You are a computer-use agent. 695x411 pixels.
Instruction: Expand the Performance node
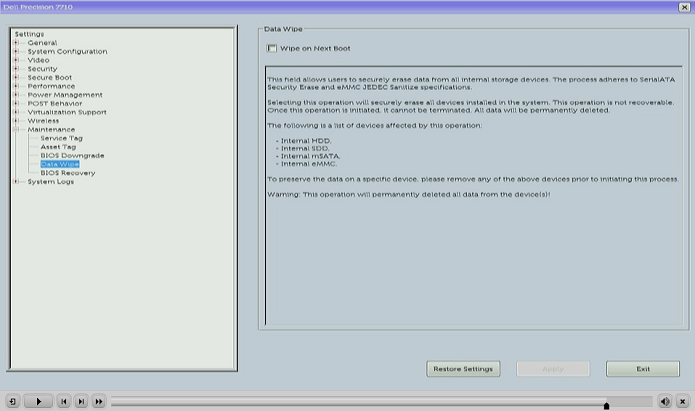coord(16,86)
